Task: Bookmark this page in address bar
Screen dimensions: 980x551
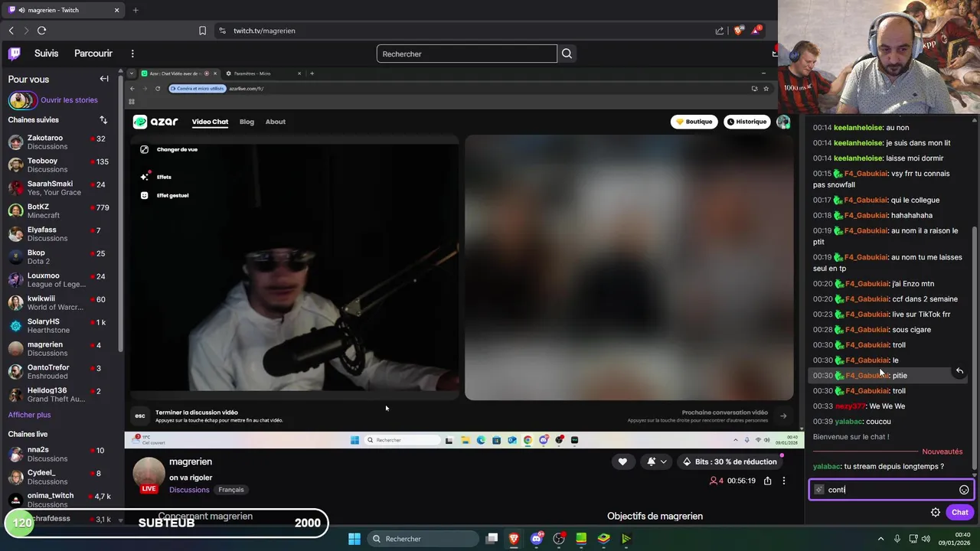Action: coord(202,31)
